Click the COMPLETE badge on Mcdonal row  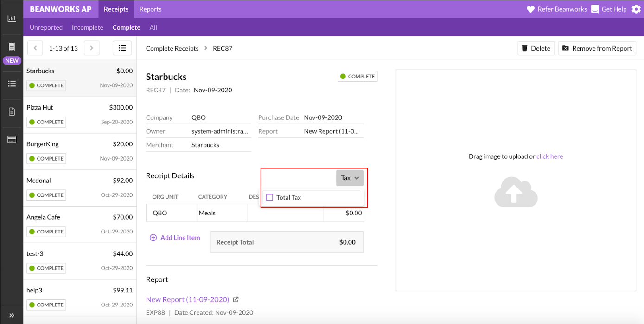(46, 195)
